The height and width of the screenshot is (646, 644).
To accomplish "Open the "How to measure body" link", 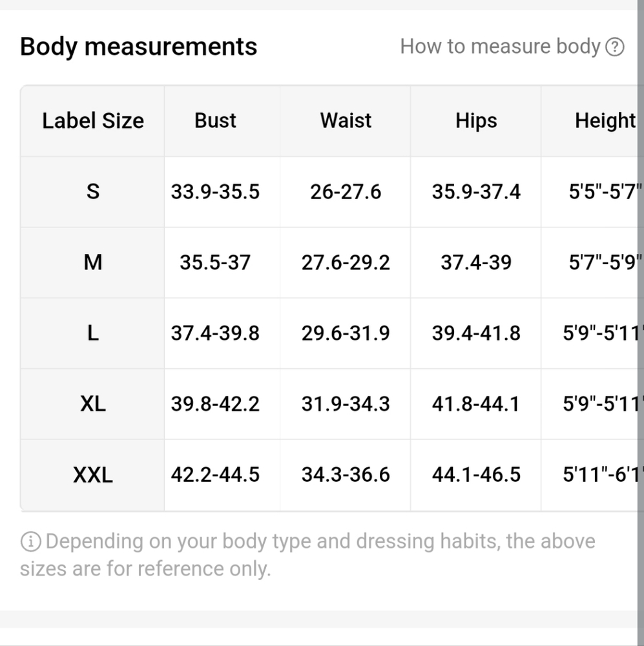I will tap(501, 47).
